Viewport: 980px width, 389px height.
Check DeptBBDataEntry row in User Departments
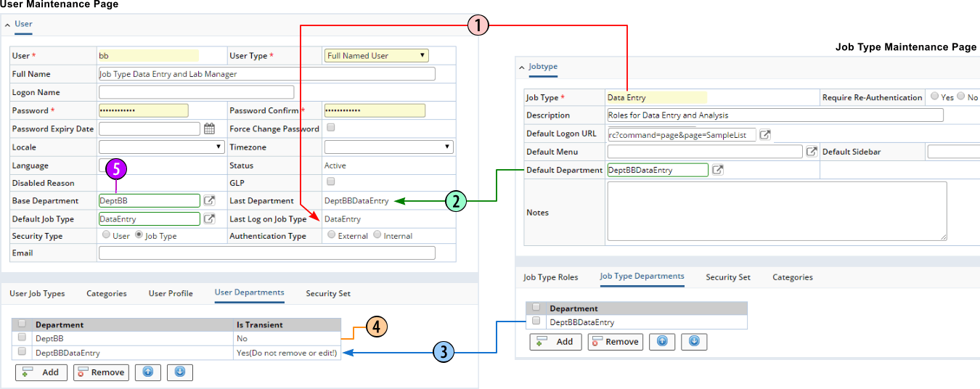point(22,352)
